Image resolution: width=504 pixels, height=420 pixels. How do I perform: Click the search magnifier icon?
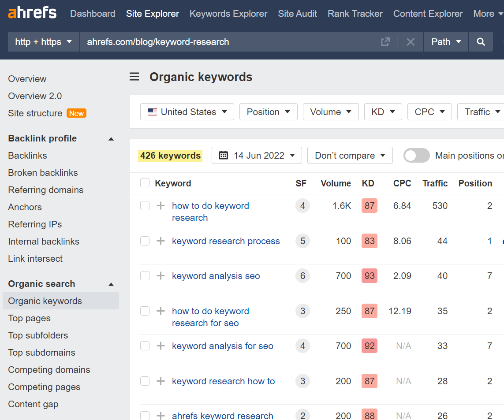tap(481, 41)
